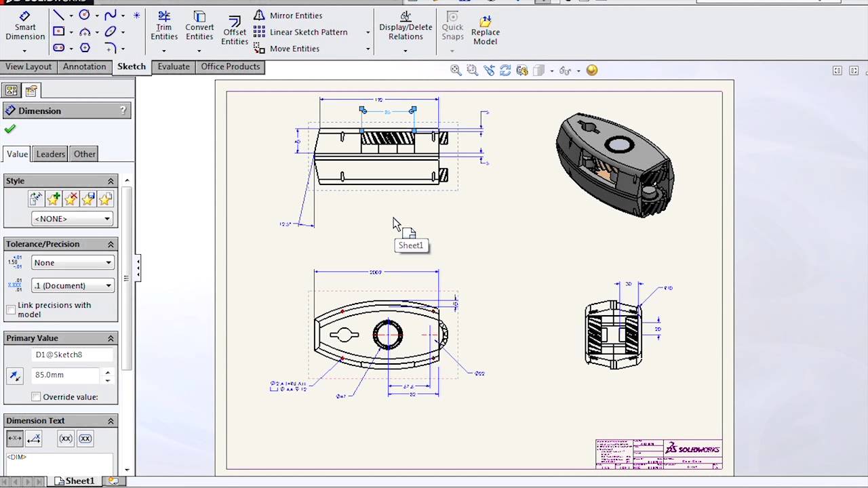
Task: Select the Sketch Fillet tool
Action: coord(111,48)
